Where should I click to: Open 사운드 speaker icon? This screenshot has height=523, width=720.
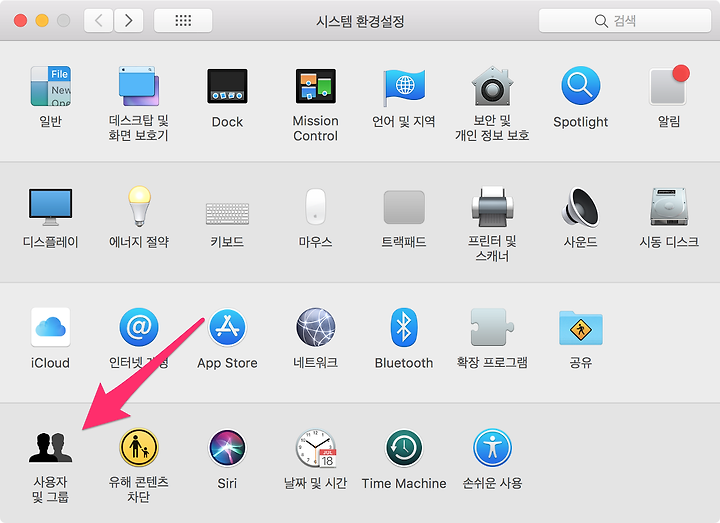(580, 207)
